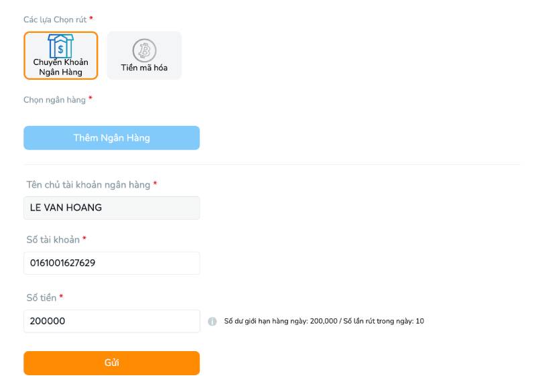Click the "Chọn ngân hàng" label
The height and width of the screenshot is (392, 536).
(x=55, y=100)
